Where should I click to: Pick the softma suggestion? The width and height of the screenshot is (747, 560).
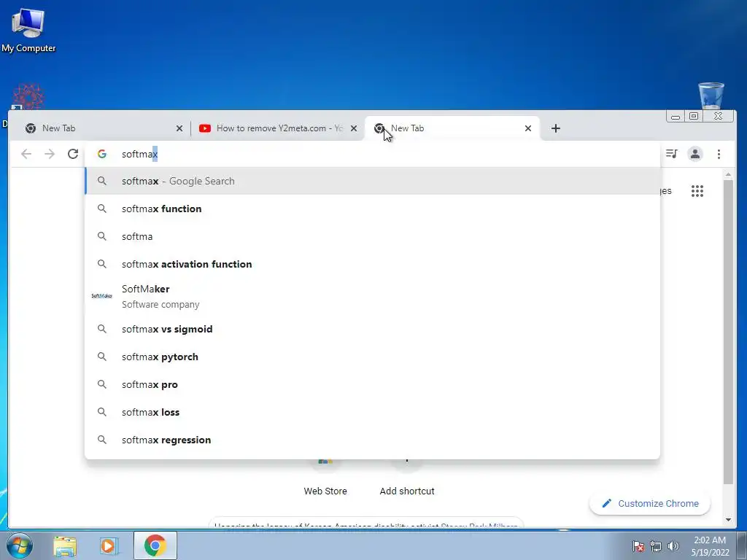tap(373, 236)
